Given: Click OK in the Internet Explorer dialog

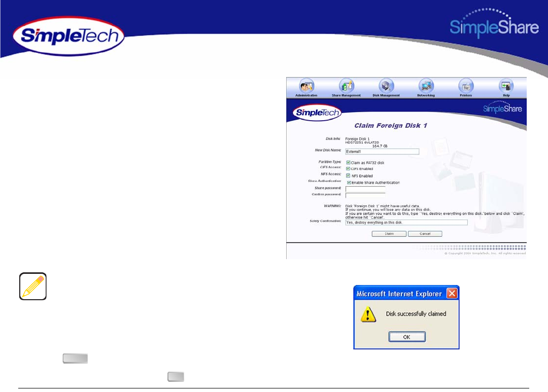Looking at the screenshot, I should tap(407, 337).
